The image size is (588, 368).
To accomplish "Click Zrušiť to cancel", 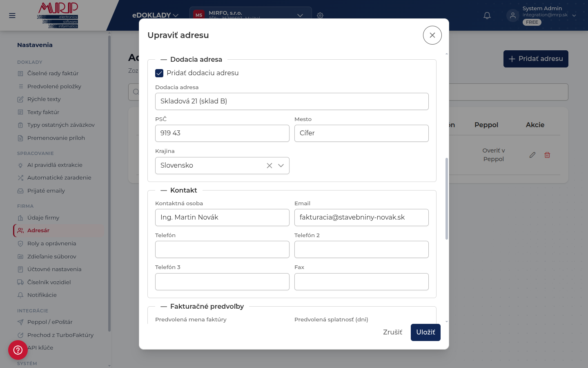I will click(x=392, y=332).
